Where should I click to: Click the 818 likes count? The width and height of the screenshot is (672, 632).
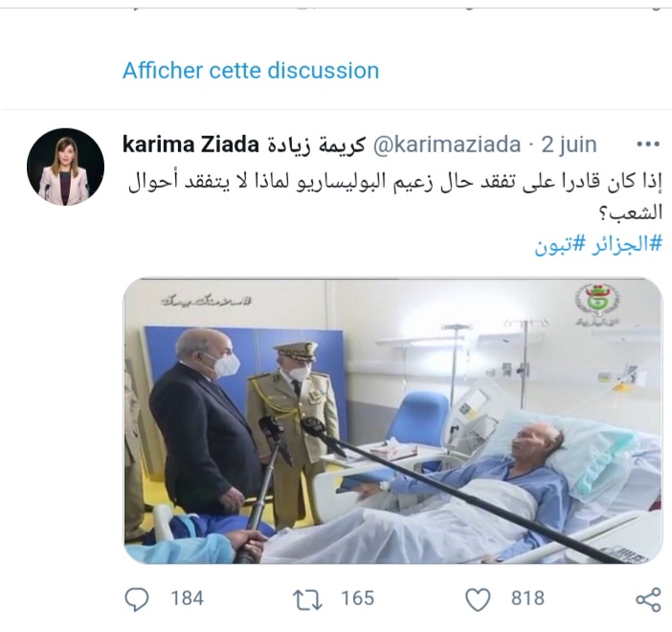click(527, 598)
